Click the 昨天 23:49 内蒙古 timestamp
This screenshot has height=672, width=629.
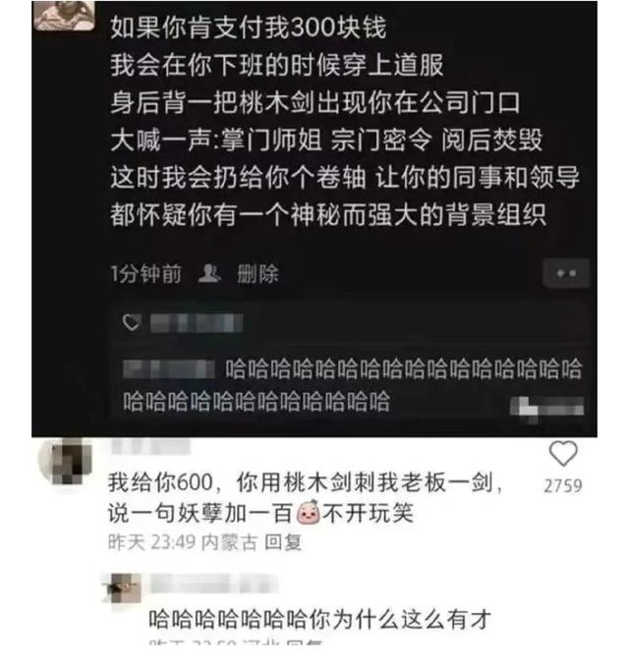[x=182, y=542]
